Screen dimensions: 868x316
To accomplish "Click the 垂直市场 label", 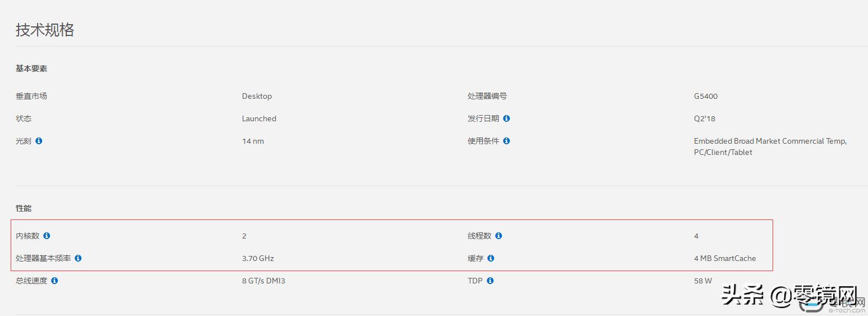I will point(31,96).
